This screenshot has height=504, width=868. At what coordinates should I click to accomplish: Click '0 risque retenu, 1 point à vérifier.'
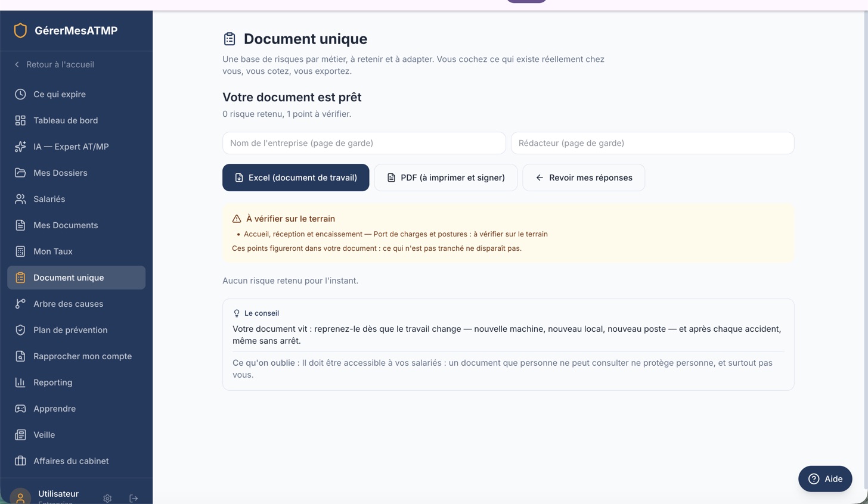pyautogui.click(x=287, y=114)
